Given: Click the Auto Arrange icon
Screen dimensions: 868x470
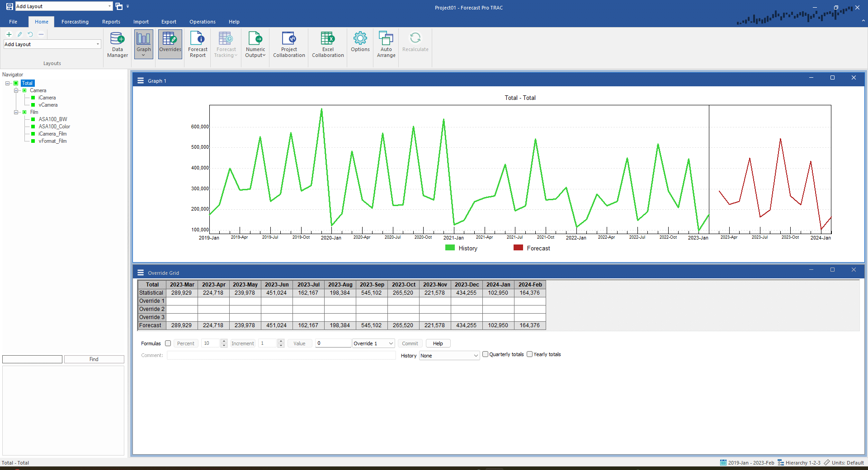Looking at the screenshot, I should pyautogui.click(x=386, y=44).
